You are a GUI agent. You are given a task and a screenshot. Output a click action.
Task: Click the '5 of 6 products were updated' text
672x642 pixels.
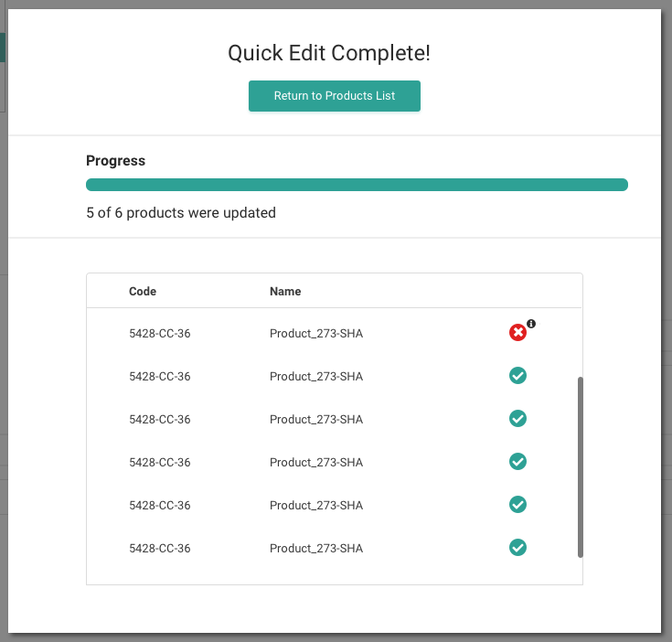pyautogui.click(x=181, y=213)
